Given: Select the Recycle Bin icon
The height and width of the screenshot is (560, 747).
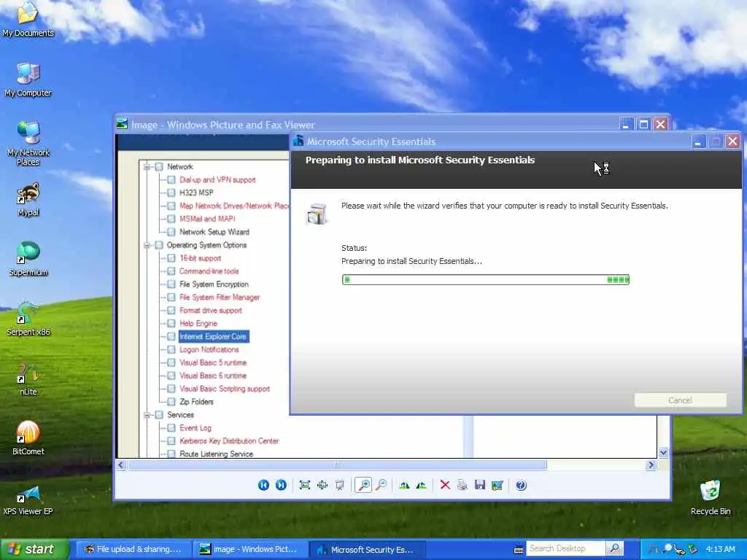Looking at the screenshot, I should click(711, 497).
